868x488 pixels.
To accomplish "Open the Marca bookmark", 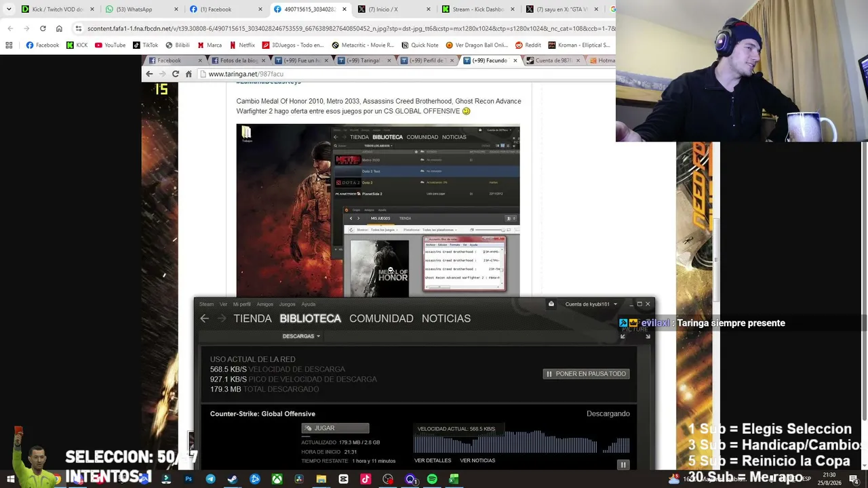I will click(x=210, y=45).
